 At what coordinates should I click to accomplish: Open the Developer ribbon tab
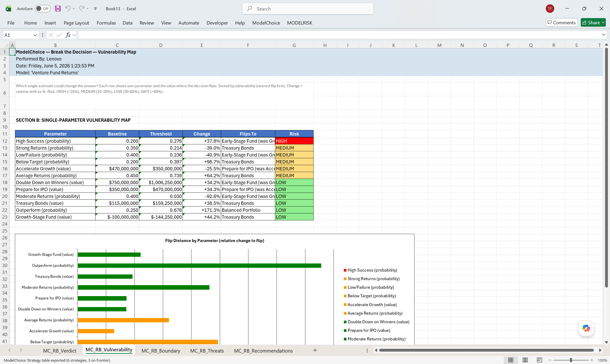217,23
